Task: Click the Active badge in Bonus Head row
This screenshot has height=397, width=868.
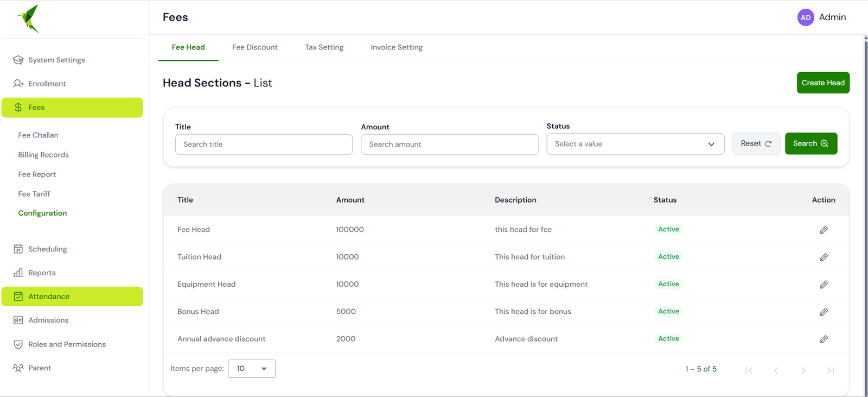Action: (x=668, y=311)
